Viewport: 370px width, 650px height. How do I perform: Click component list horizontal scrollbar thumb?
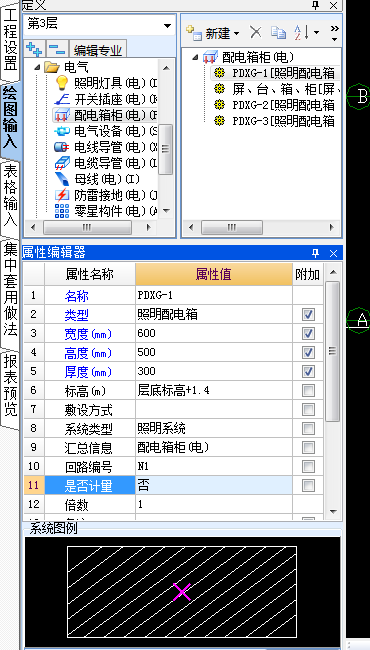(x=232, y=227)
